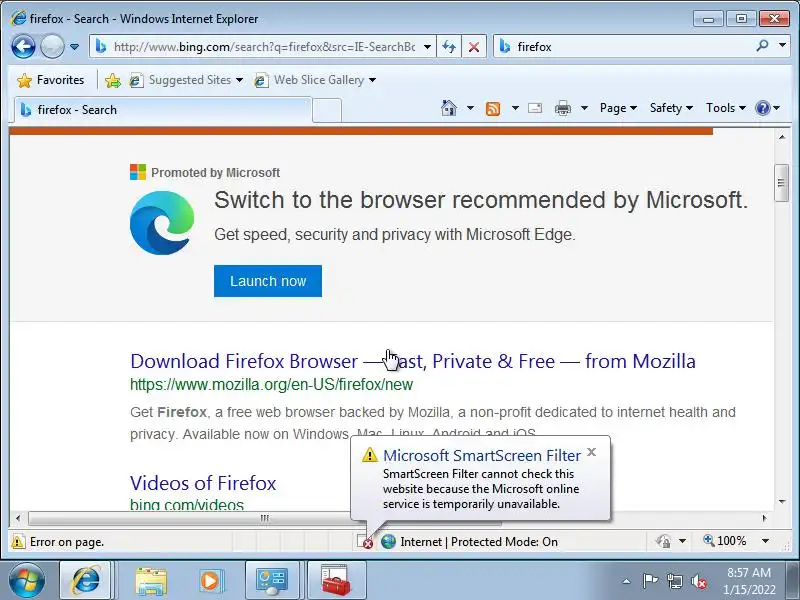The width and height of the screenshot is (800, 600).
Task: Click the red Stop loading icon
Action: (x=474, y=47)
